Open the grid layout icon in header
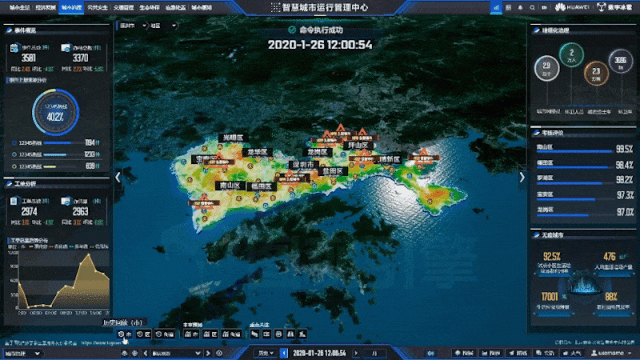The width and height of the screenshot is (640, 360). [508, 7]
